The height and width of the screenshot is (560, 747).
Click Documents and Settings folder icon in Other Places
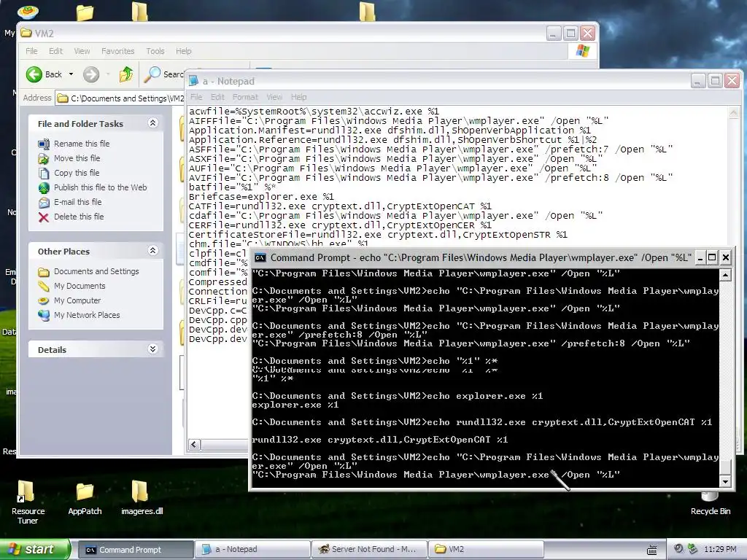click(x=44, y=272)
